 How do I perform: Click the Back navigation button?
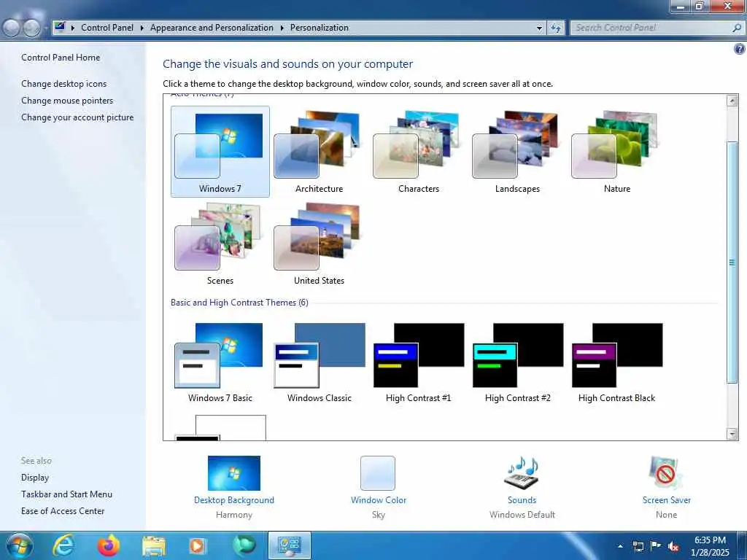click(x=12, y=28)
